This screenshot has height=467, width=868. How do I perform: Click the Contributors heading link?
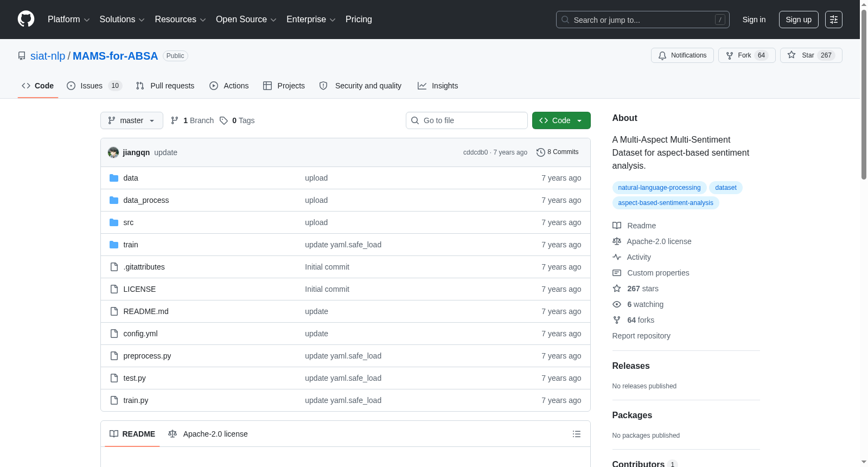(639, 464)
